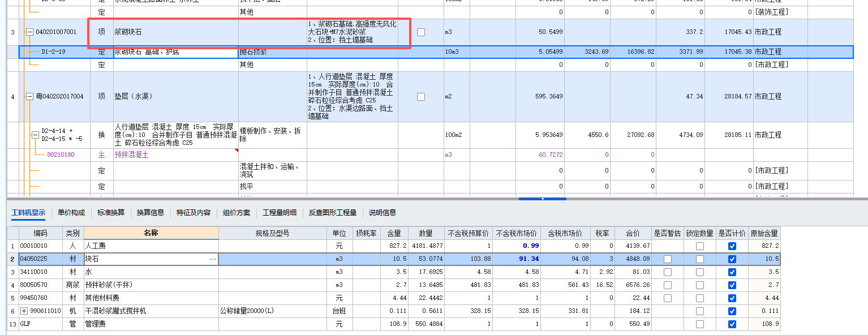This screenshot has height=335, width=868.
Task: Click the 抛石挤淤 work content cell
Action: (273, 52)
